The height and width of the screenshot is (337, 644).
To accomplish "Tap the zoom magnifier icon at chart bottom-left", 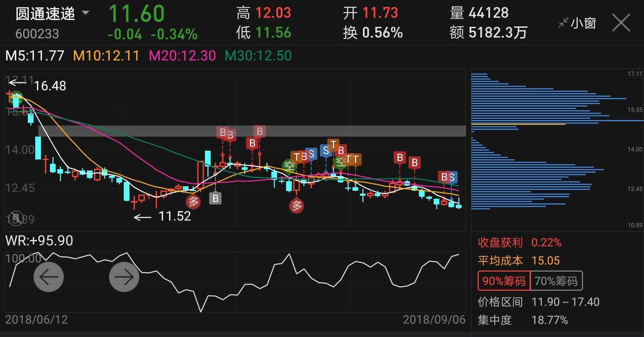I will click(x=16, y=218).
